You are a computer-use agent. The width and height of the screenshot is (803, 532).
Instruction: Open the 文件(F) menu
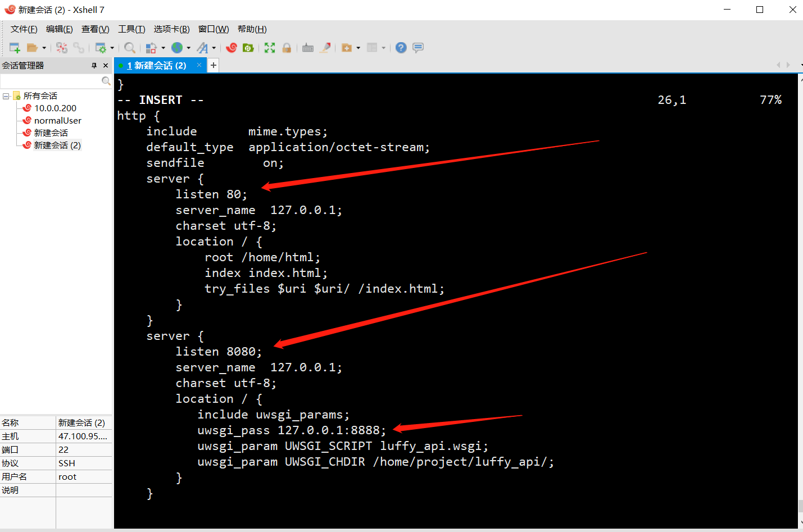point(24,29)
